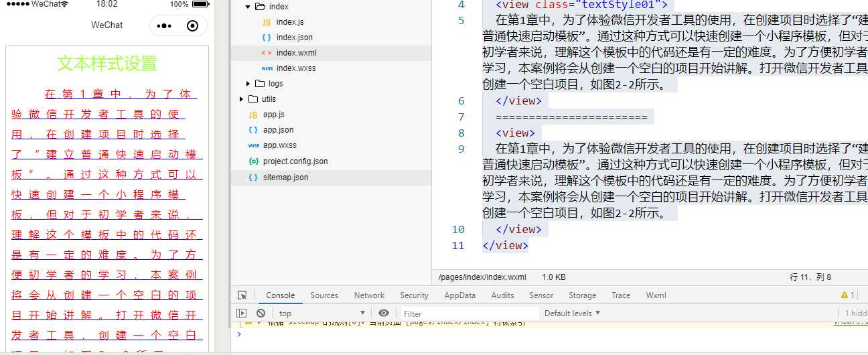Click the utils folder icon
This screenshot has width=868, height=355.
253,99
